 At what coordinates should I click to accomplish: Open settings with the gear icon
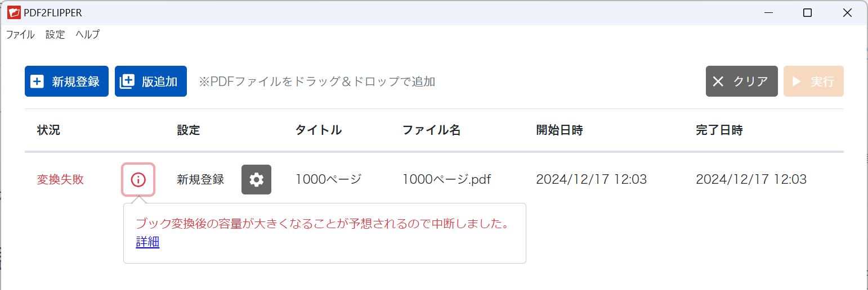tap(256, 180)
